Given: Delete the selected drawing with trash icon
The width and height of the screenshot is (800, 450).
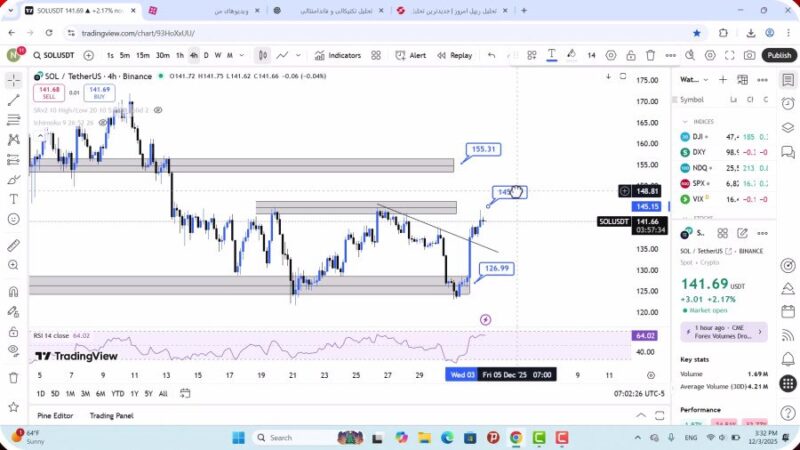Looking at the screenshot, I should (x=651, y=55).
